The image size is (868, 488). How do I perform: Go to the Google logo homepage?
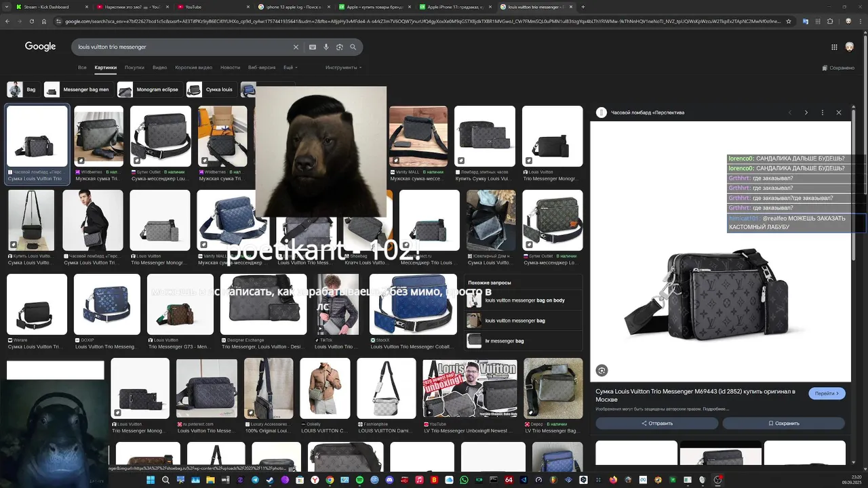41,47
